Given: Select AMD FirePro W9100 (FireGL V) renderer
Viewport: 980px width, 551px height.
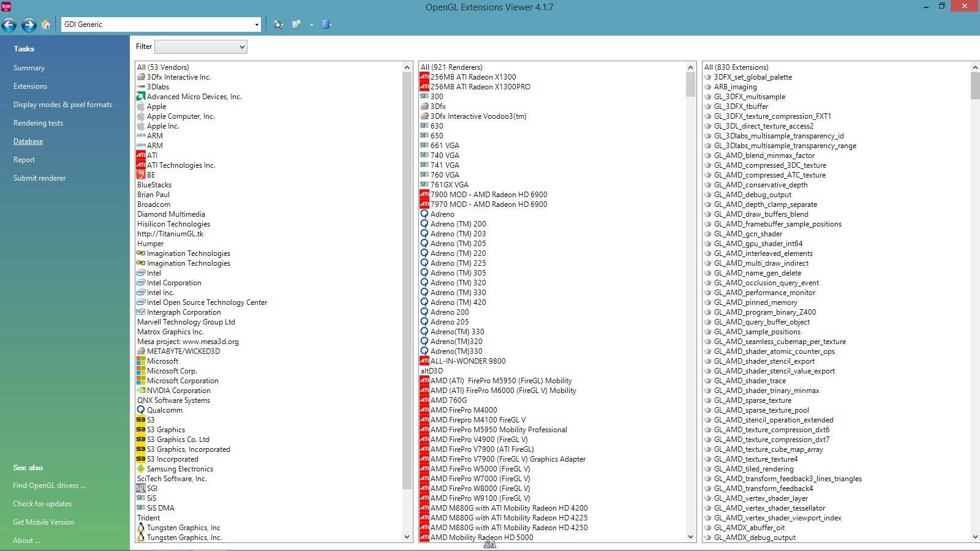Looking at the screenshot, I should [475, 498].
